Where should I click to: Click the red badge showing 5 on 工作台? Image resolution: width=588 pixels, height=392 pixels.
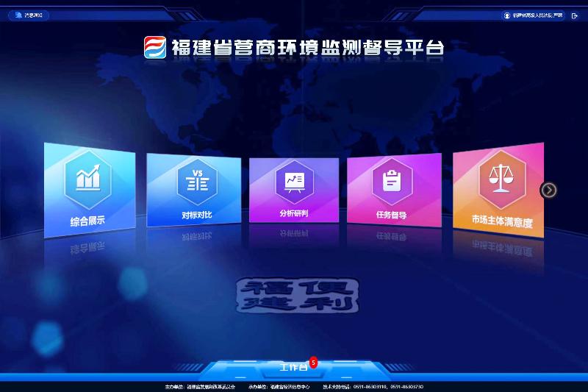click(313, 361)
